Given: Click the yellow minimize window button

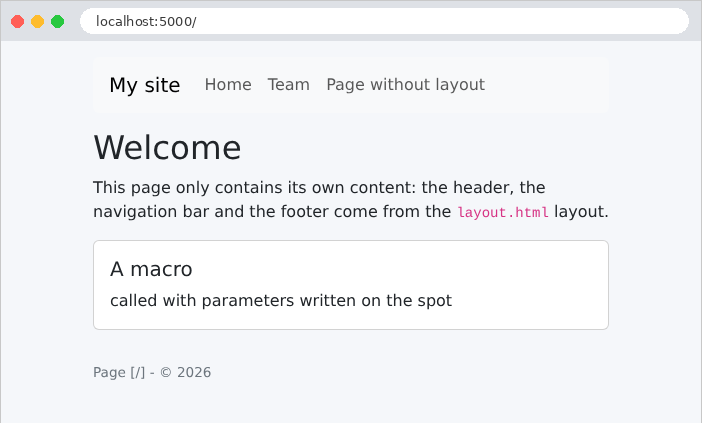Looking at the screenshot, I should (x=38, y=21).
